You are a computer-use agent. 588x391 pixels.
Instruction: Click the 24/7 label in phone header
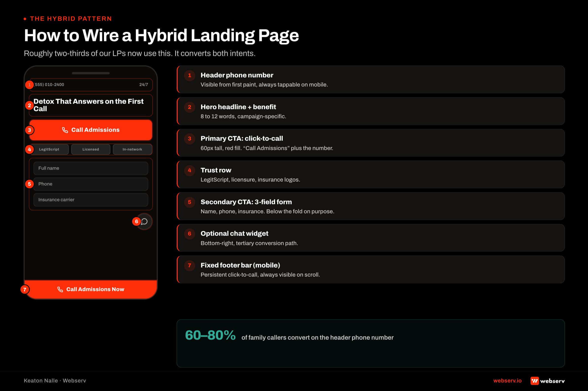(x=143, y=84)
